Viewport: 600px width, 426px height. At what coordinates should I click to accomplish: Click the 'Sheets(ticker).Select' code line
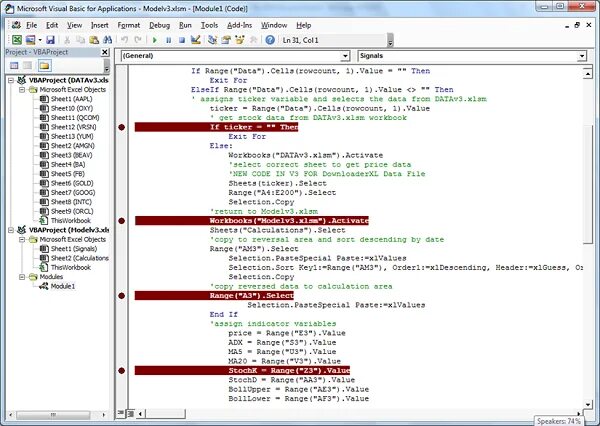(x=277, y=183)
